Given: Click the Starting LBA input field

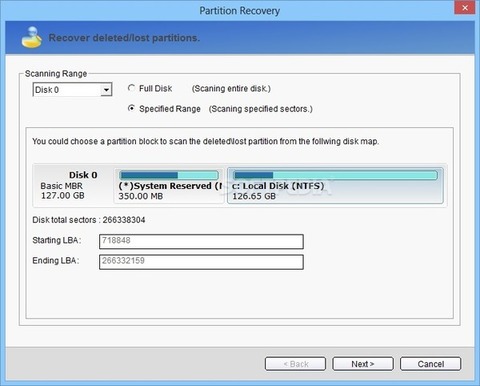Looking at the screenshot, I should click(x=201, y=241).
